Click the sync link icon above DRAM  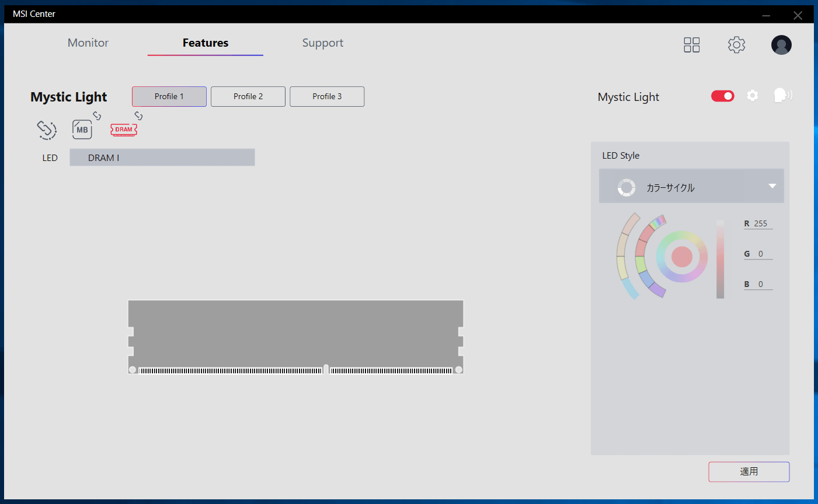tap(138, 116)
